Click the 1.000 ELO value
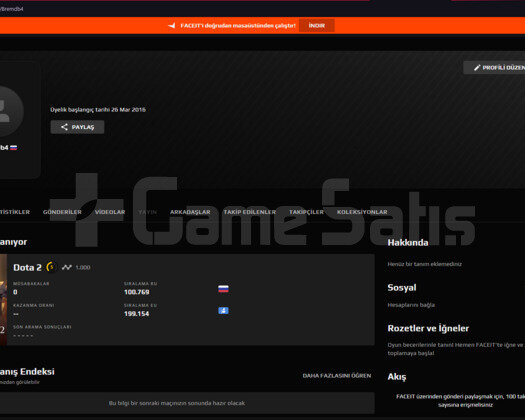The width and height of the screenshot is (525, 420). tap(83, 267)
